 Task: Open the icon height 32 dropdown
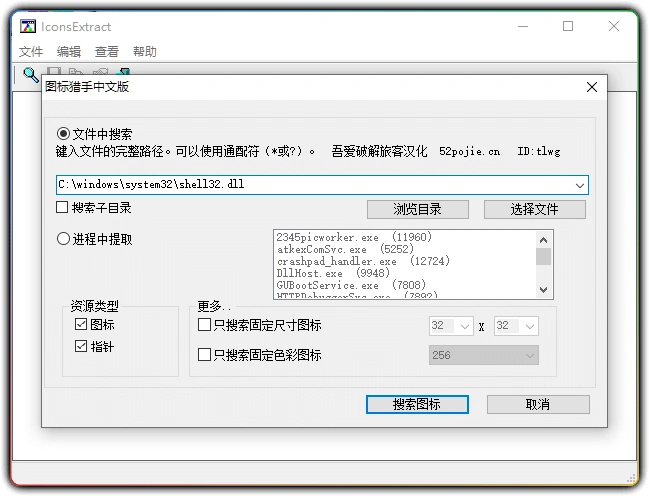pyautogui.click(x=529, y=326)
